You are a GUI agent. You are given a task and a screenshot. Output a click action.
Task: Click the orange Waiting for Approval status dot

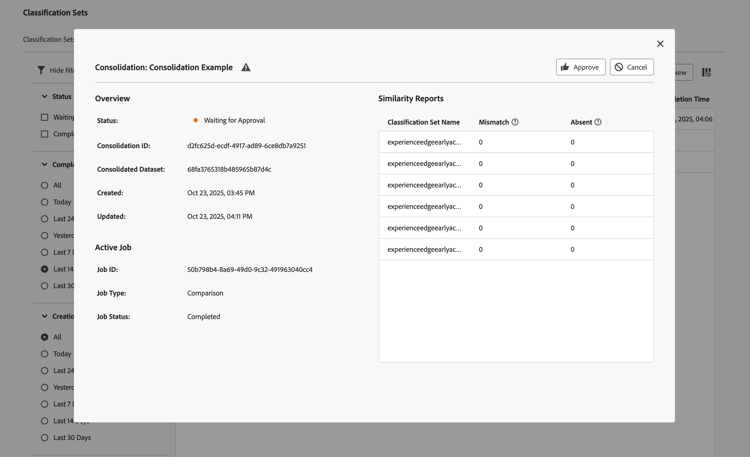pos(195,120)
